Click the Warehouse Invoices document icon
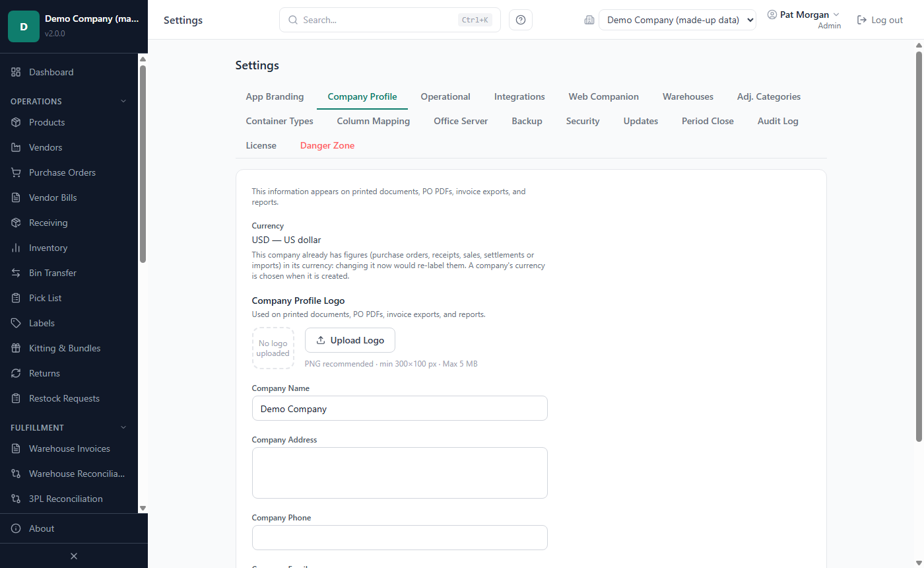The height and width of the screenshot is (568, 924). pos(16,448)
